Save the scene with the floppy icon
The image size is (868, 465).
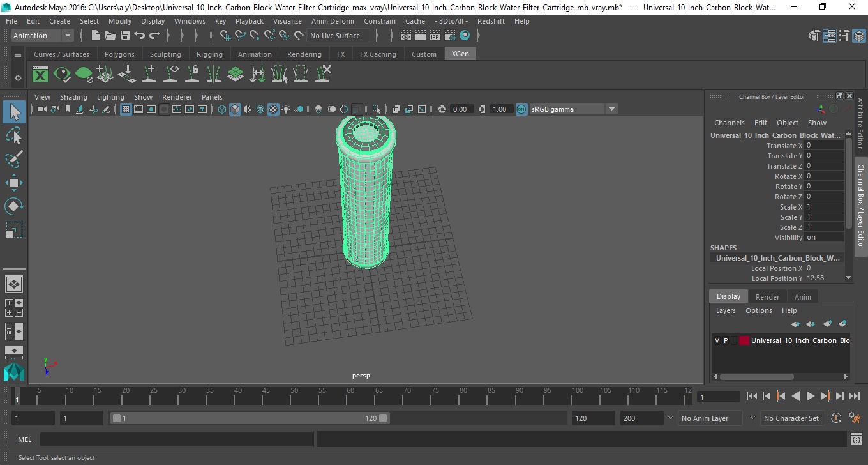click(x=125, y=36)
